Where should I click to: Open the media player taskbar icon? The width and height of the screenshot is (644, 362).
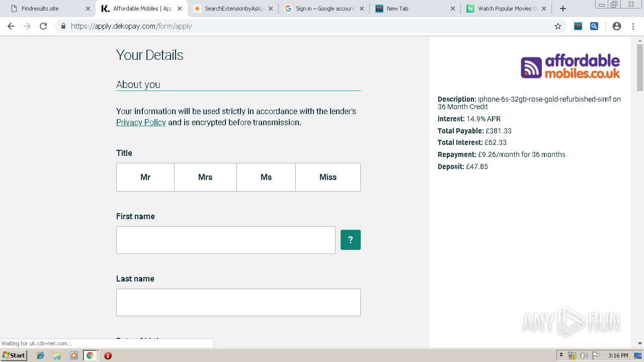[74, 355]
